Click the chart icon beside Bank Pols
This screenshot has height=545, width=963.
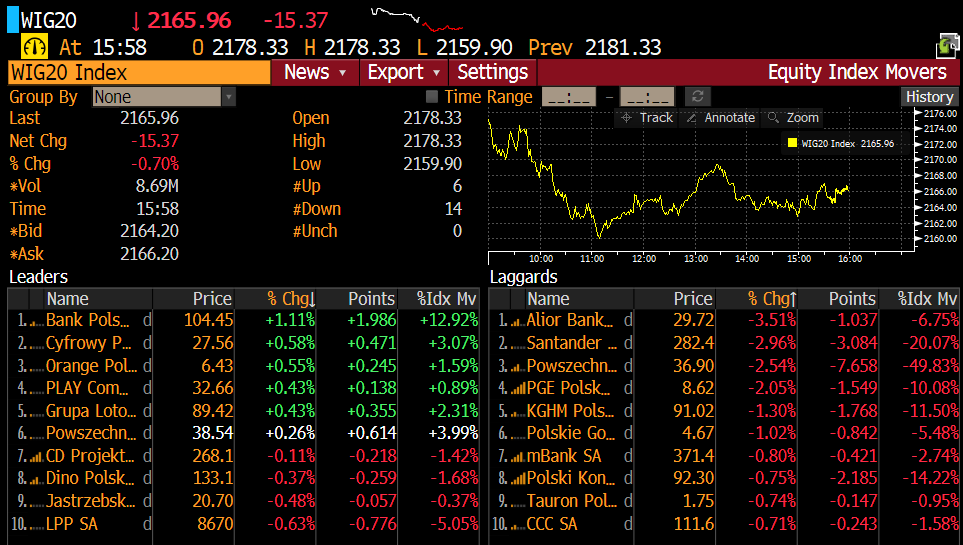coord(36,321)
